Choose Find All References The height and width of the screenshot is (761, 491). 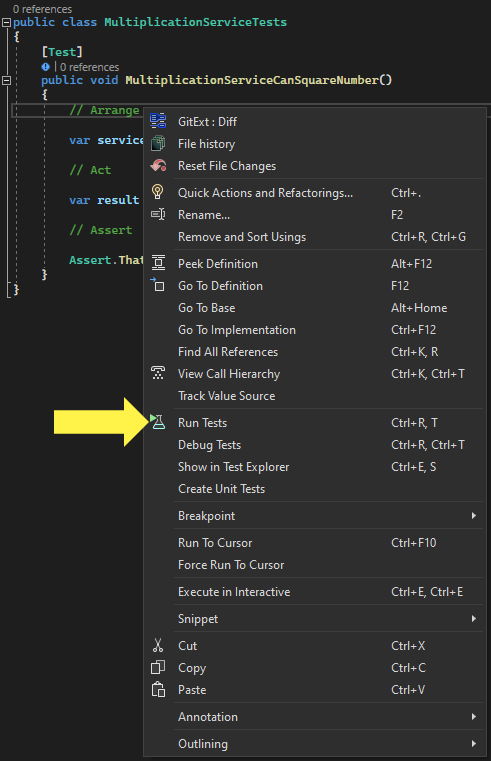coord(314,352)
